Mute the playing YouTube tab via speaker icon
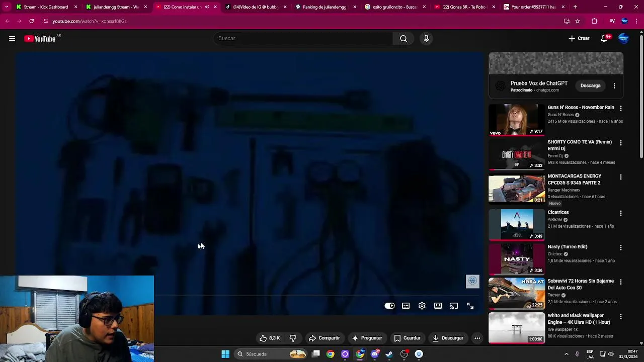This screenshot has height=362, width=644. (x=207, y=7)
